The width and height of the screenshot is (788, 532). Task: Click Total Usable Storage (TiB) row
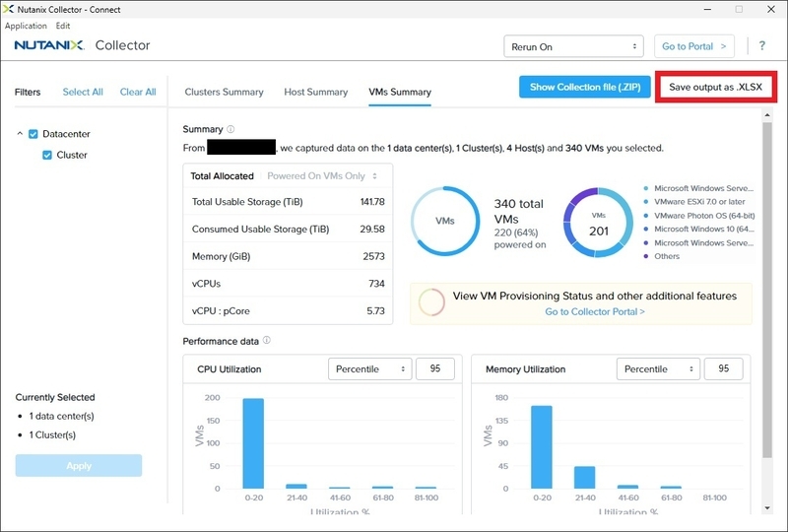point(288,202)
